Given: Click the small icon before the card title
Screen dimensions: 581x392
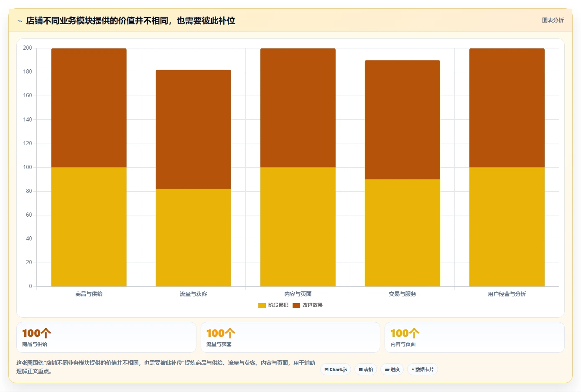Looking at the screenshot, I should [x=20, y=21].
